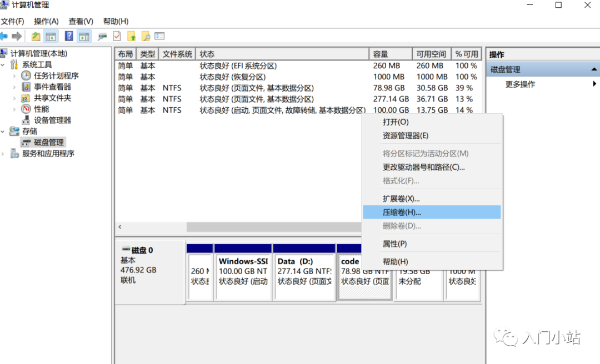Viewport: 600px width, 364px height.
Task: Expand the 服务和应用程序 node
Action: pos(3,154)
